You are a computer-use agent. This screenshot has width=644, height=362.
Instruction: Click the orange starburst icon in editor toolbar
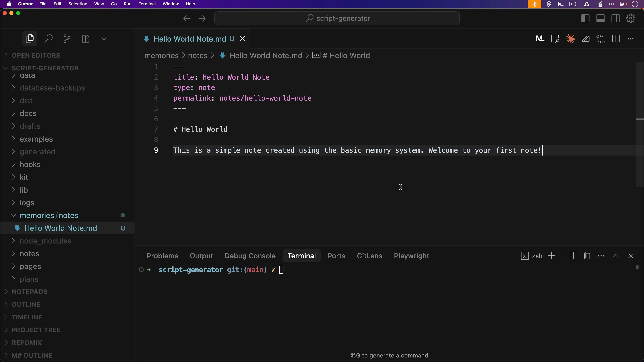[x=570, y=39]
